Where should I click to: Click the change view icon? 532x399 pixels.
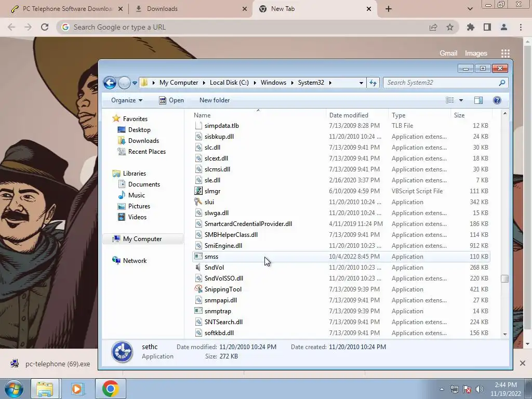click(x=450, y=100)
